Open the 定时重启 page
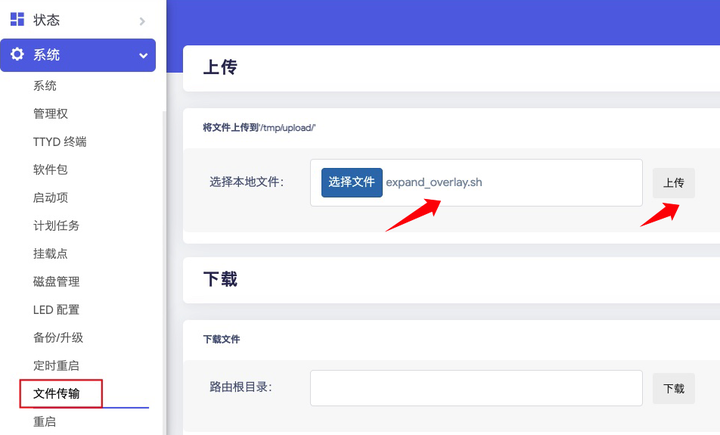 tap(56, 366)
